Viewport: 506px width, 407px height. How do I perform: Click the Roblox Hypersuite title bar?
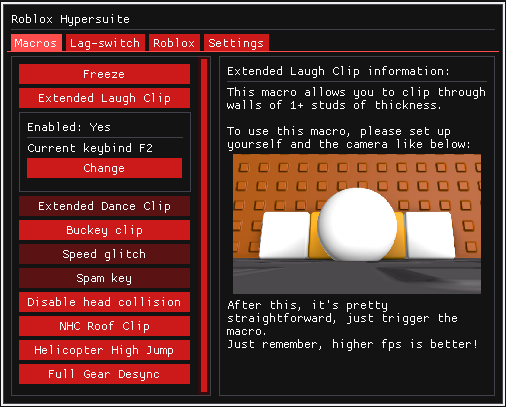[x=253, y=19]
